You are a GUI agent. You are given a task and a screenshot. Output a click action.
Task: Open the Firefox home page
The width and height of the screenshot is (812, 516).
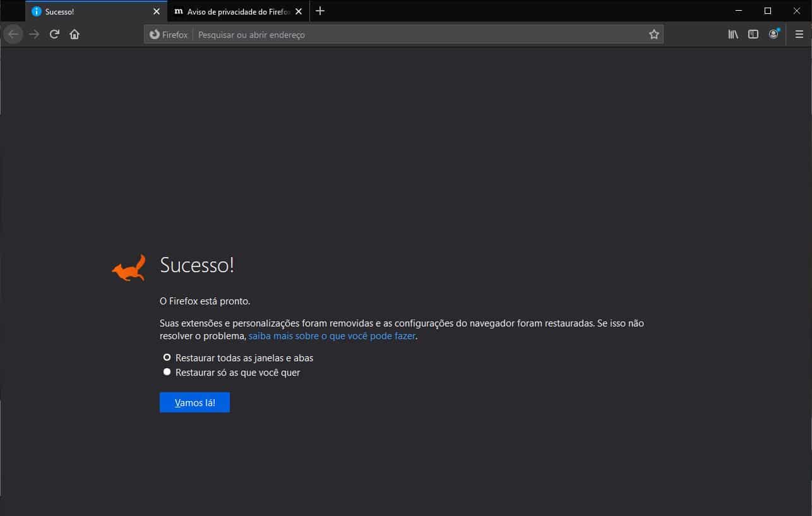[x=75, y=34]
